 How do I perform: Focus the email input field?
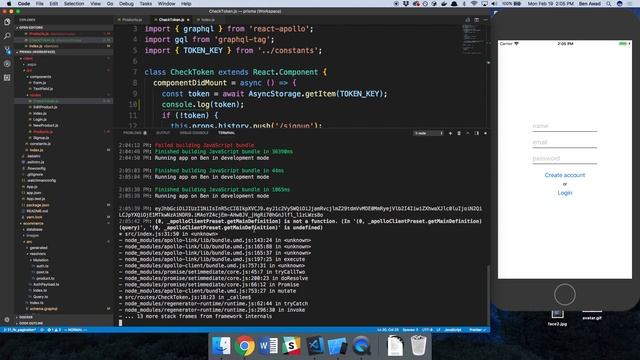point(564,142)
